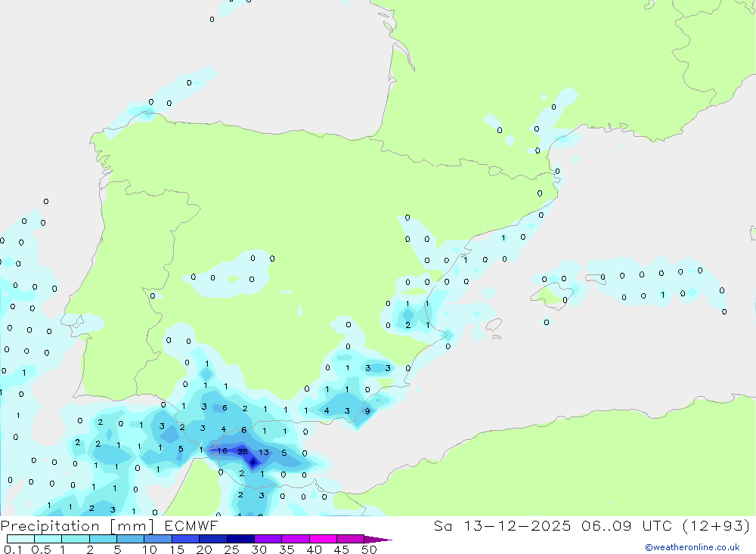
Task: Click the 1–2 mm legend swatch
Action: 76,539
